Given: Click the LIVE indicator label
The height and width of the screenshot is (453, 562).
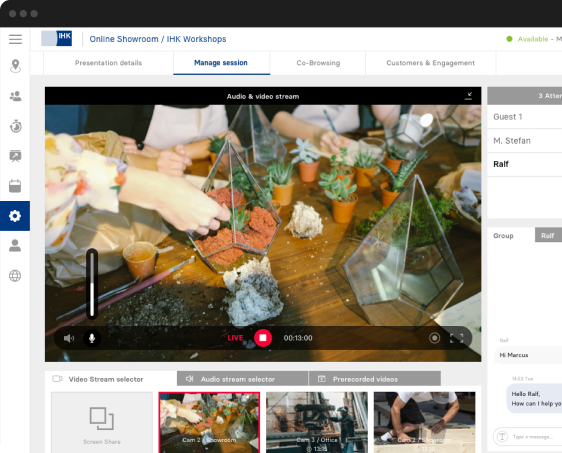Looking at the screenshot, I should tap(235, 338).
